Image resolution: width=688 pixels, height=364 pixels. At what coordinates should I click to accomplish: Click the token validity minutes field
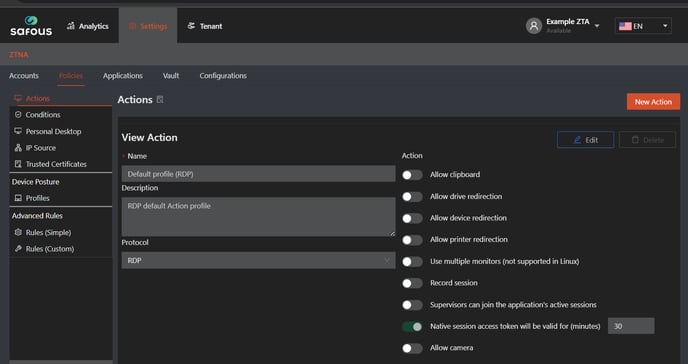pos(631,326)
